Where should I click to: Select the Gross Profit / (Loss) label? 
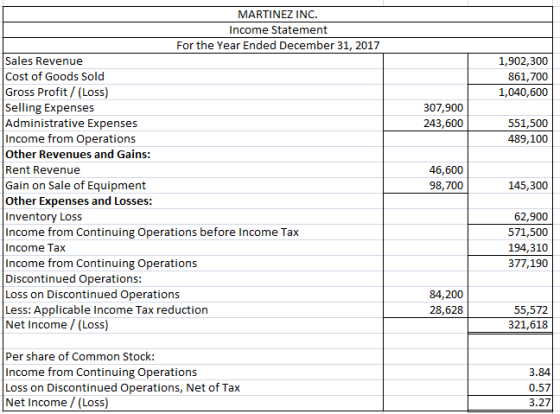(57, 92)
